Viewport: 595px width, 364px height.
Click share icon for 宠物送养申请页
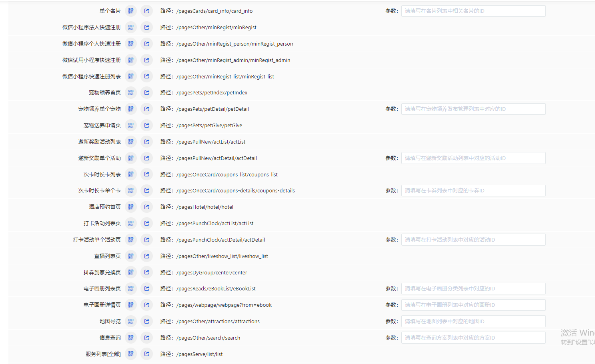147,126
